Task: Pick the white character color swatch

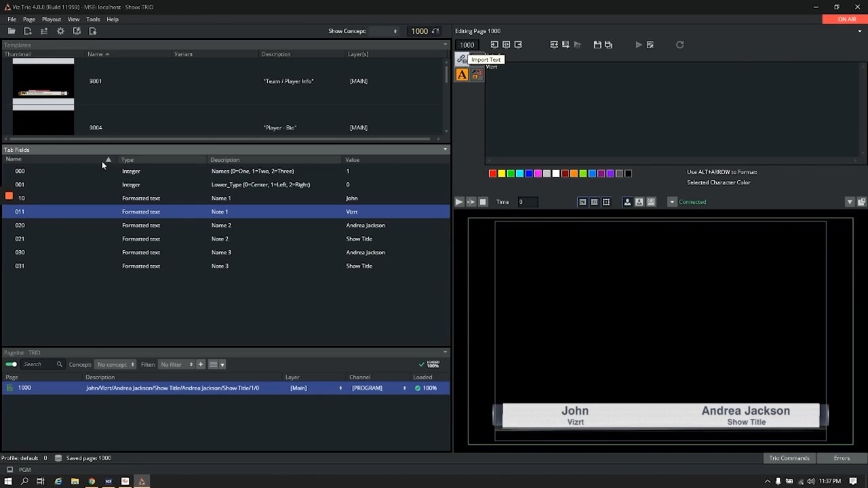Action: coord(556,174)
